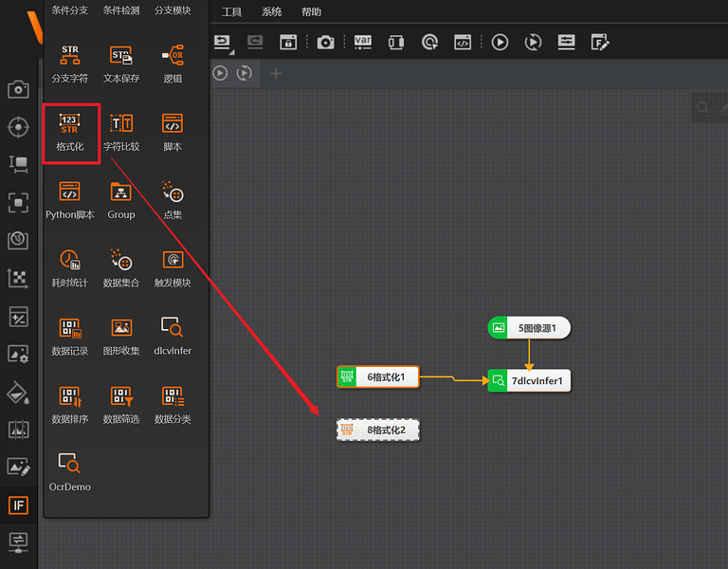Select the 数据分类 tool
Viewport: 728px width, 569px height.
tap(173, 405)
